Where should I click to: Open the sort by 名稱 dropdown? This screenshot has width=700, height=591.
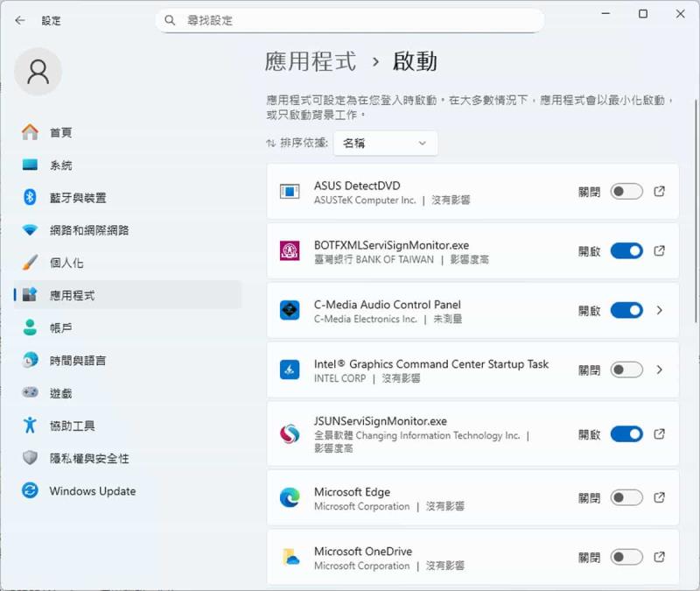click(x=385, y=143)
